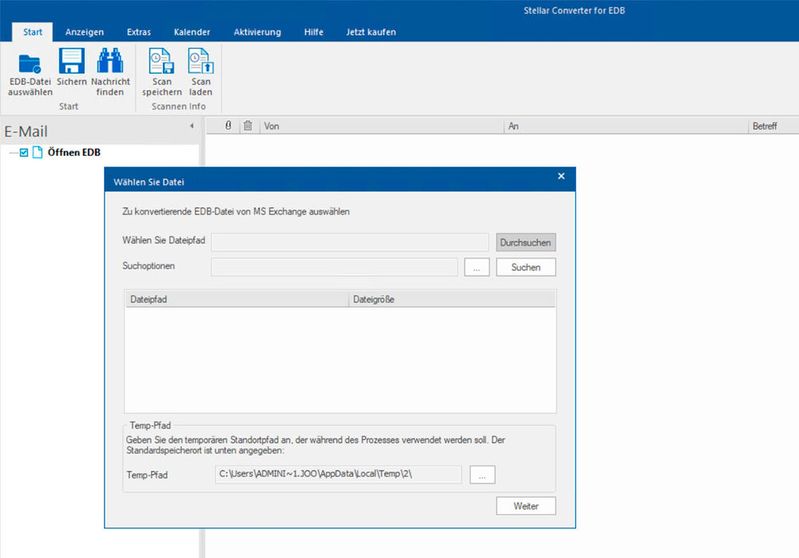Click the ellipsis button next to Temp-Pfad
Screen dimensions: 799x558
(482, 474)
